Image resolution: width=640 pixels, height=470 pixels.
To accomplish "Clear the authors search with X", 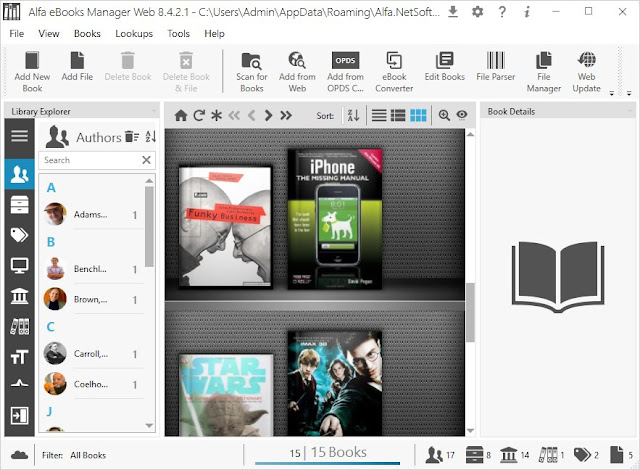I will [x=147, y=160].
